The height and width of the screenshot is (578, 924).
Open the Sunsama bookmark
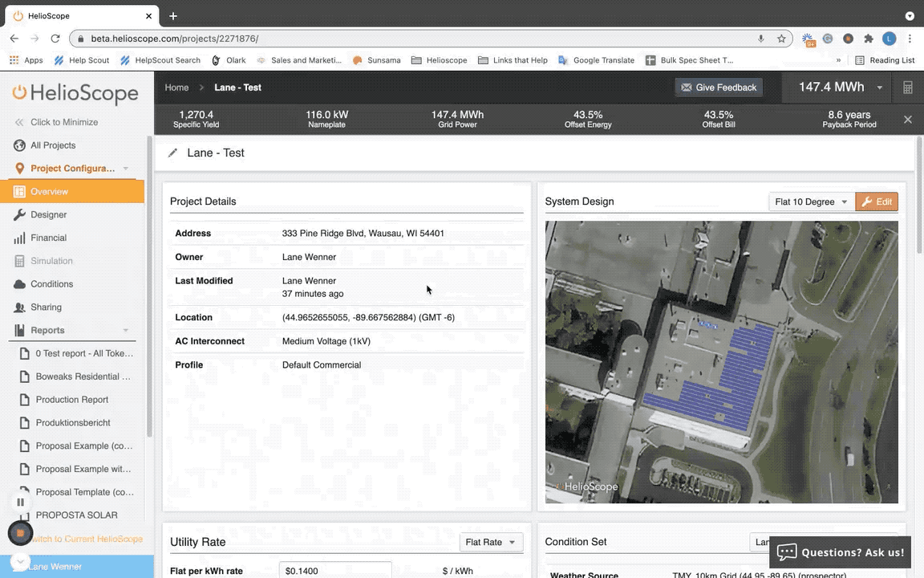coord(376,60)
